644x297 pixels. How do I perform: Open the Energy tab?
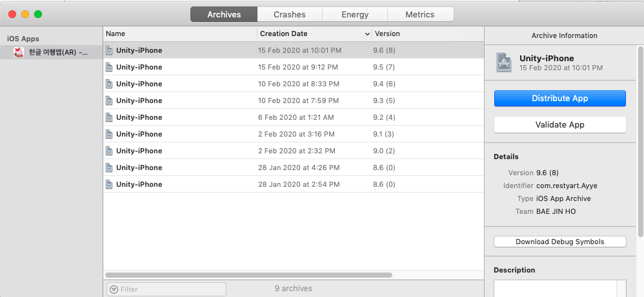pos(355,14)
